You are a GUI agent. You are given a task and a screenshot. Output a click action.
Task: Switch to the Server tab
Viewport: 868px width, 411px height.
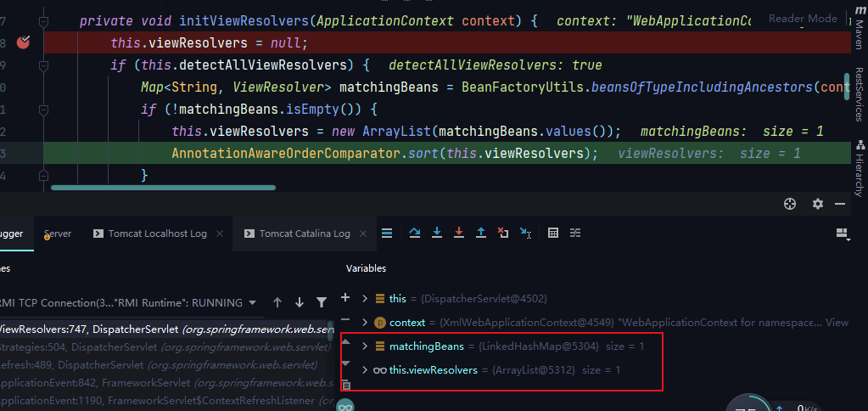click(58, 234)
